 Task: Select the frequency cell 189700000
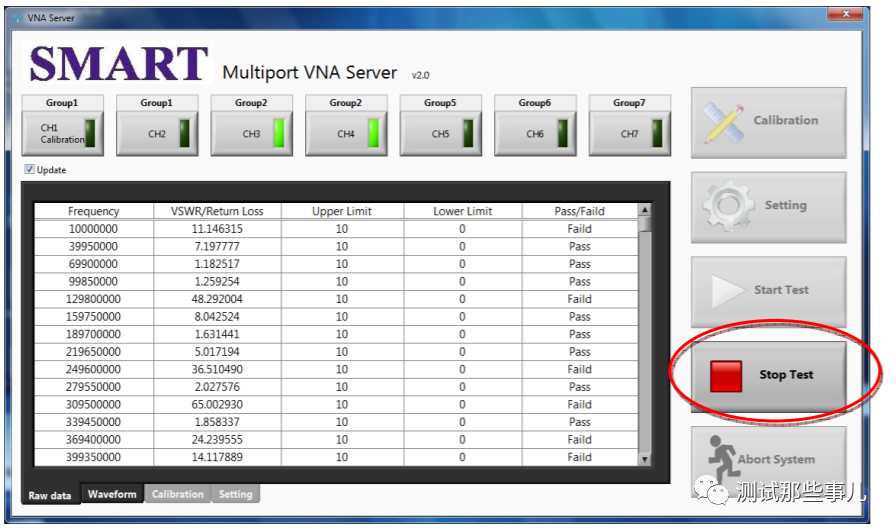[94, 334]
